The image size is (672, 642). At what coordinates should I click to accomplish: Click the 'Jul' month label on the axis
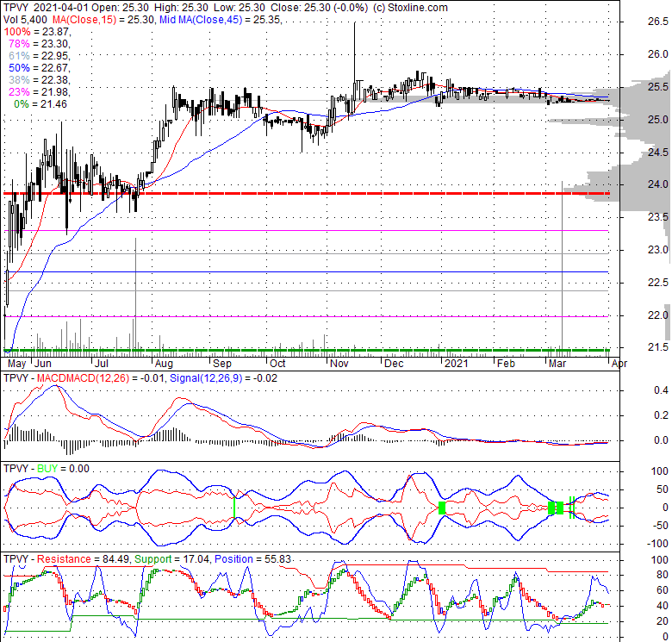101,364
